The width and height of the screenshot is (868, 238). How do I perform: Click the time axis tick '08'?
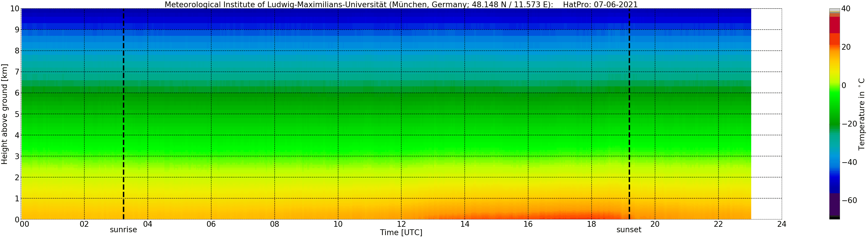coord(274,224)
